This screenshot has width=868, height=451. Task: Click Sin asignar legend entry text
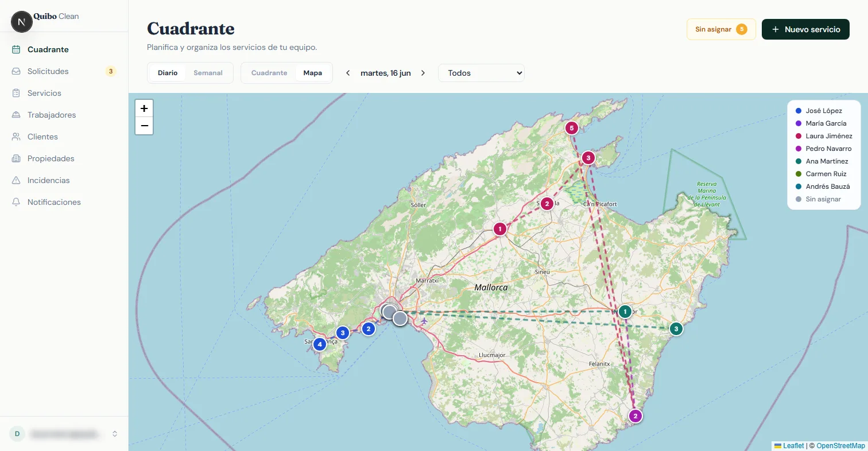[823, 199]
